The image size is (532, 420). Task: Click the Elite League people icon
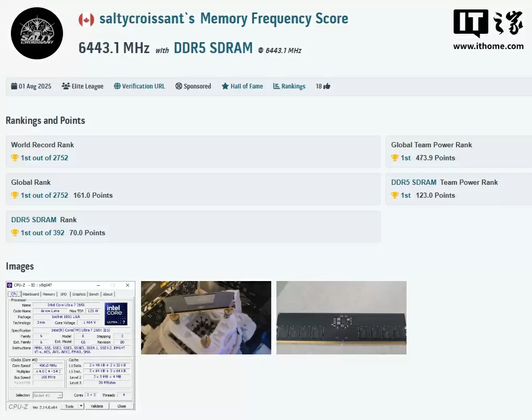point(66,86)
